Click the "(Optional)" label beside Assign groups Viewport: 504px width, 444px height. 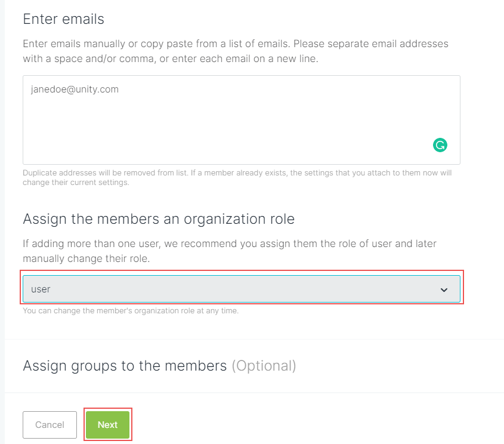point(264,366)
